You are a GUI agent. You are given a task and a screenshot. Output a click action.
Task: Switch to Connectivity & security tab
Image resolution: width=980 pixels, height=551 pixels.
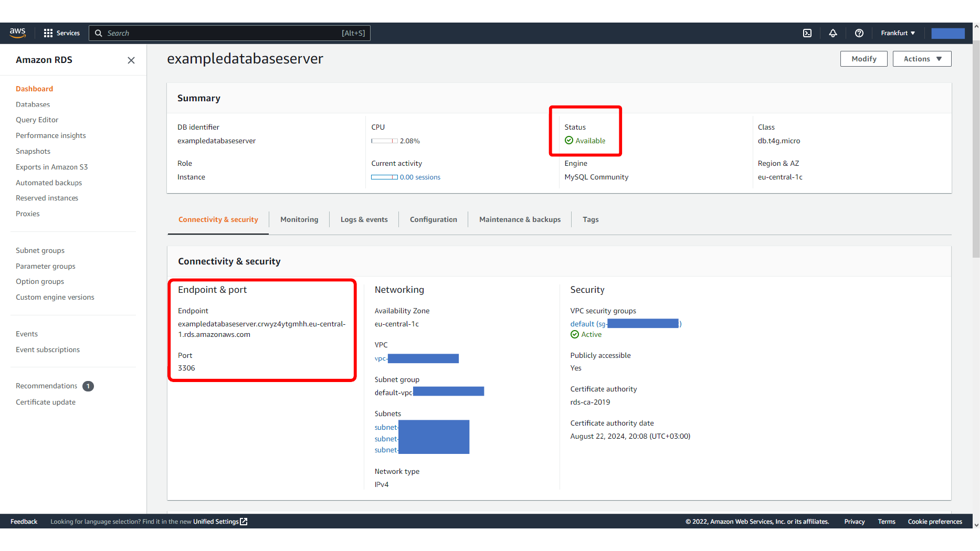[218, 219]
